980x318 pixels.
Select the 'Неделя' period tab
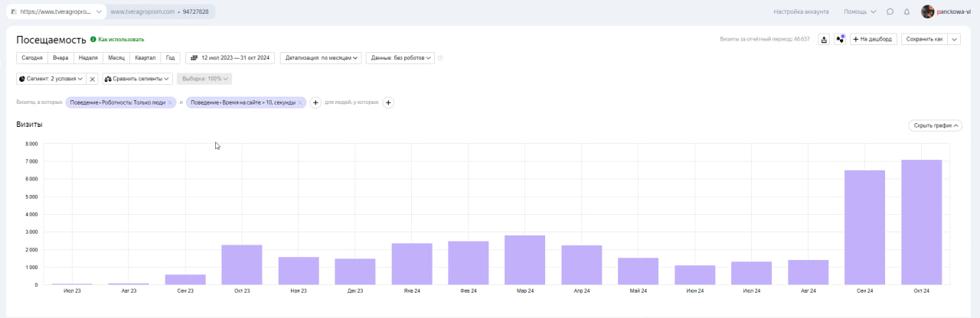point(88,57)
